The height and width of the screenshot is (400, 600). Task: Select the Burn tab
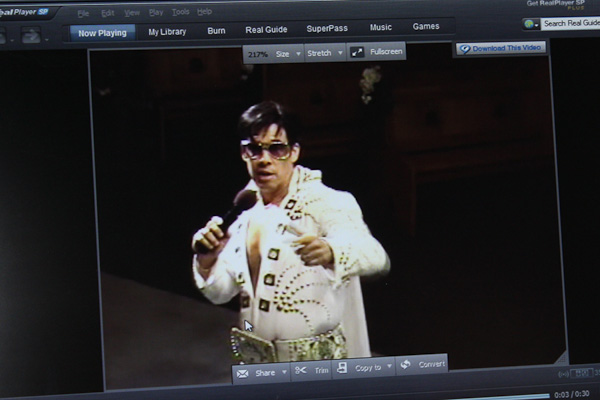click(x=216, y=31)
